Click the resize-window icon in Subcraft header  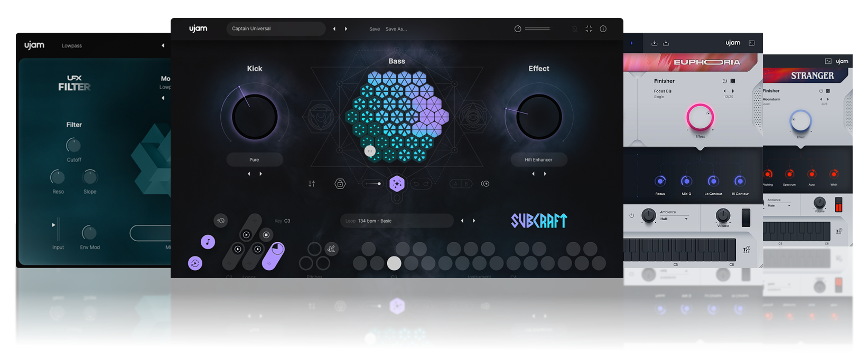tap(589, 29)
